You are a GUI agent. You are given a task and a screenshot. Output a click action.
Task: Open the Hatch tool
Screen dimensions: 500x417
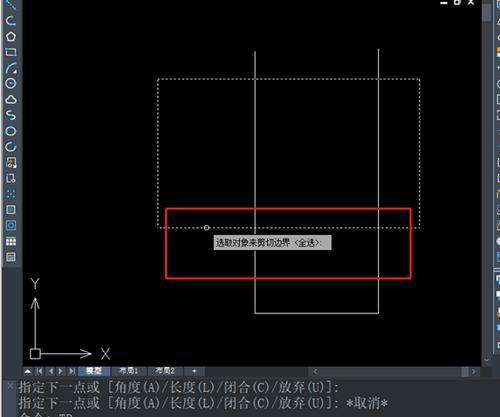(x=11, y=210)
